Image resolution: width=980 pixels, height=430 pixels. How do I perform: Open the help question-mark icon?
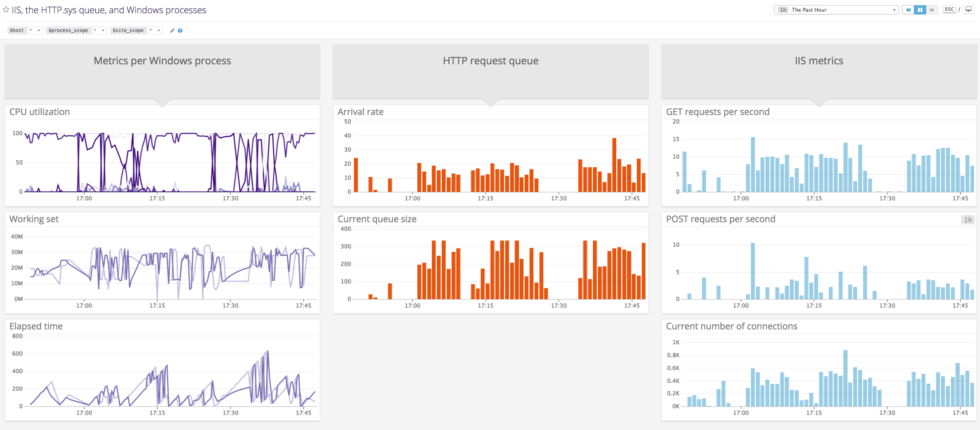tap(180, 30)
